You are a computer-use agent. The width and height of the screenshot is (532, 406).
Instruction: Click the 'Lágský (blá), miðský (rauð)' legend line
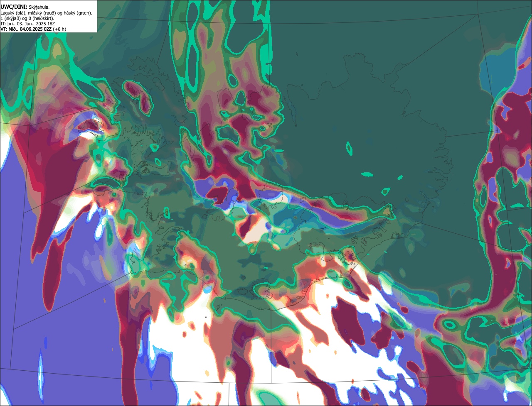(x=46, y=13)
